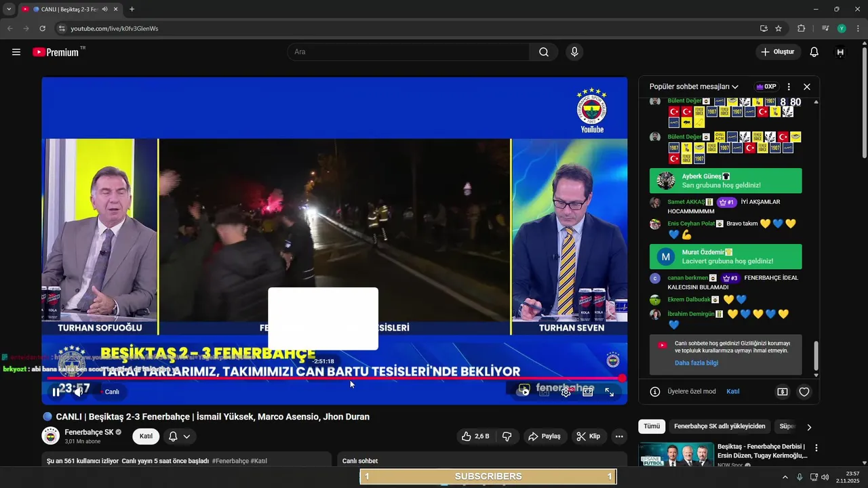The image size is (868, 488).
Task: Join the channel via Katıl button
Action: 146,436
